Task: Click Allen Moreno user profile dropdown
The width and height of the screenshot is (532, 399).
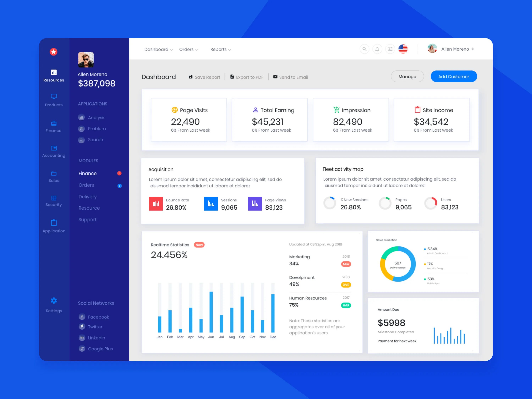Action: coord(452,49)
